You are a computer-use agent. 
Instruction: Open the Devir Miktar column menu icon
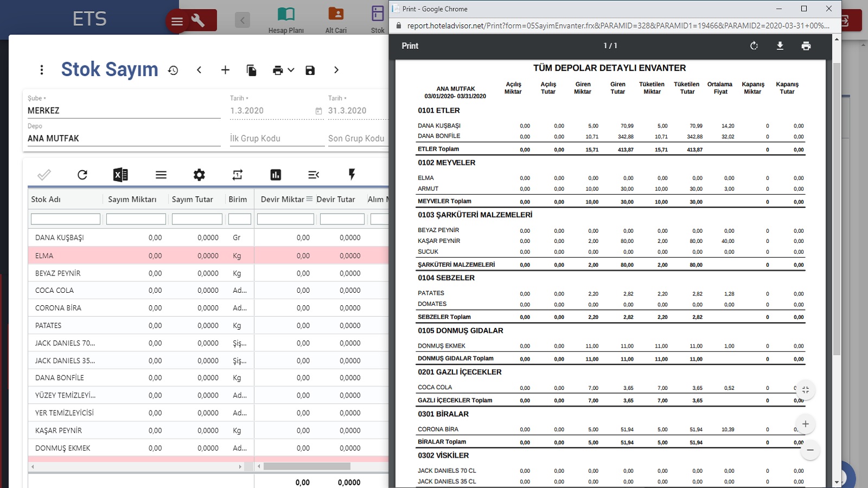click(309, 199)
